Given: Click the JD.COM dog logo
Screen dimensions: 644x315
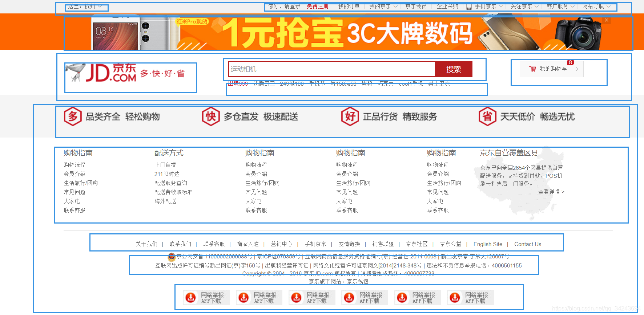Looking at the screenshot, I should tap(100, 73).
